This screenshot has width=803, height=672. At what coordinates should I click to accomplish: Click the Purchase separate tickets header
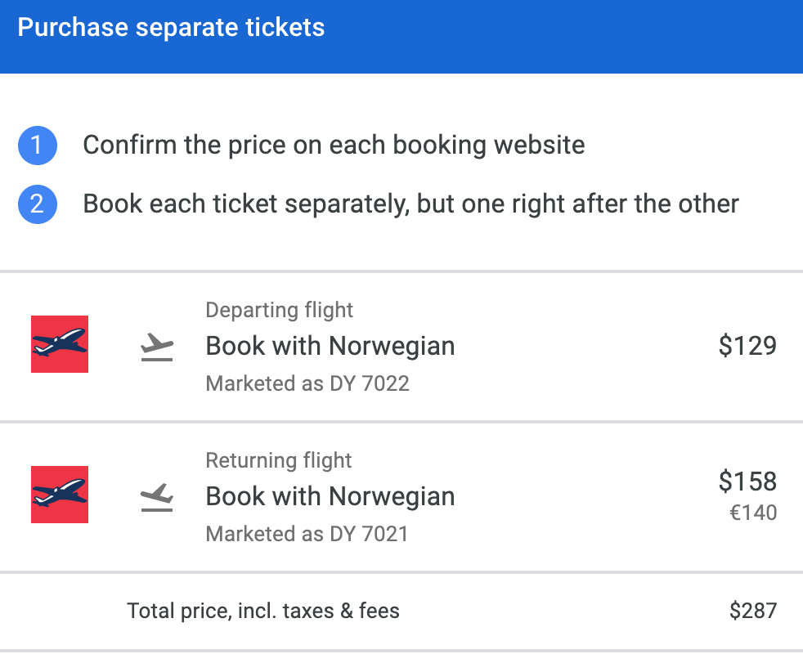[x=171, y=28]
